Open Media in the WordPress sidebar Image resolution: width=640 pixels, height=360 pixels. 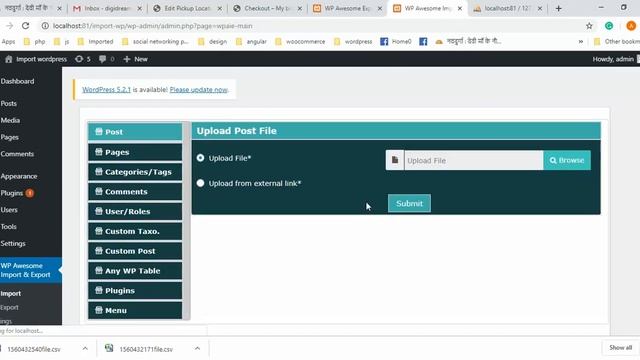(x=10, y=120)
